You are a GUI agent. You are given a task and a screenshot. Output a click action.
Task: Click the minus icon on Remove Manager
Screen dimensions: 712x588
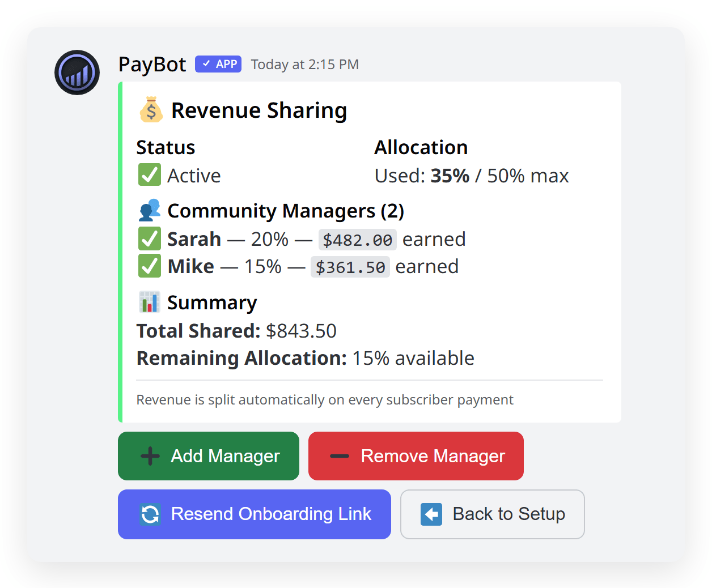coord(338,455)
